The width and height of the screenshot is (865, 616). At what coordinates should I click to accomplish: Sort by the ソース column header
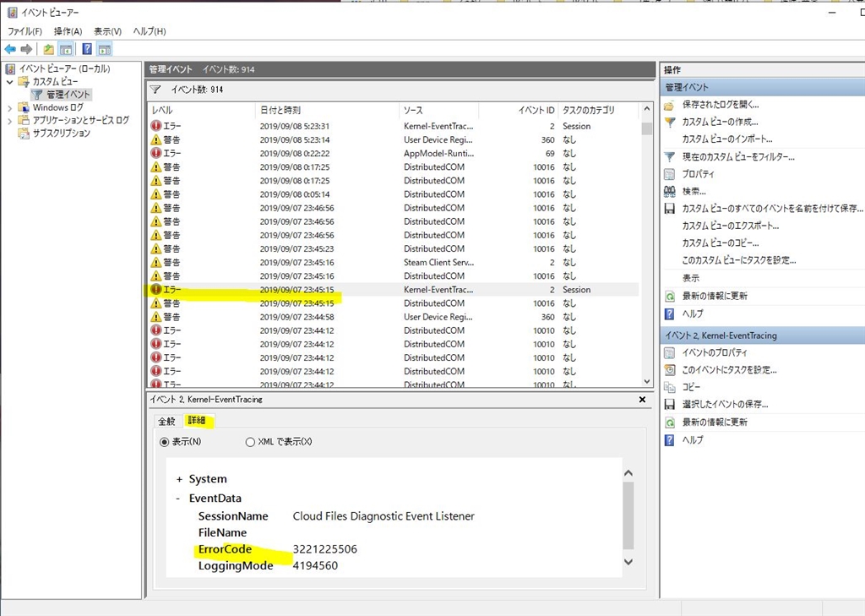(438, 111)
